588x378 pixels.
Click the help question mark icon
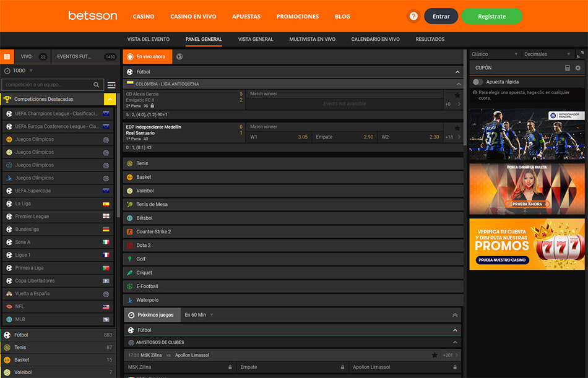413,16
